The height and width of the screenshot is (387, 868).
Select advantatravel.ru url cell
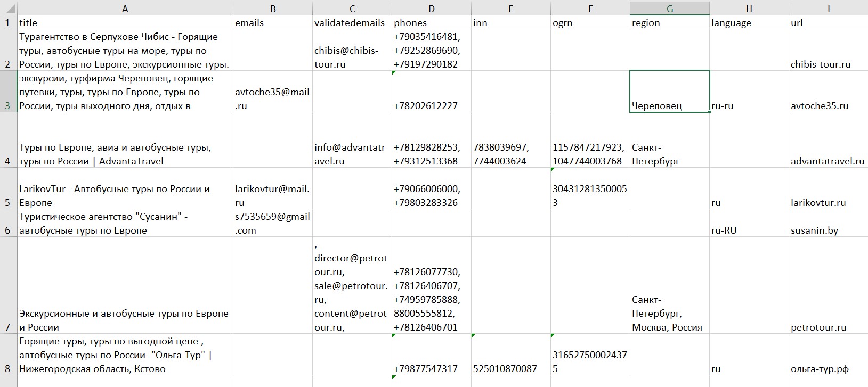(829, 140)
